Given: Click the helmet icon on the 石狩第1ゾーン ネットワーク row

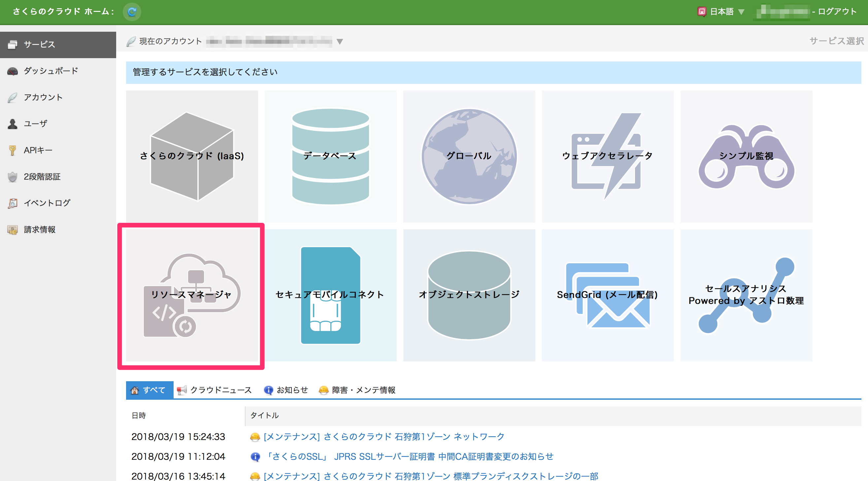Looking at the screenshot, I should coord(255,437).
